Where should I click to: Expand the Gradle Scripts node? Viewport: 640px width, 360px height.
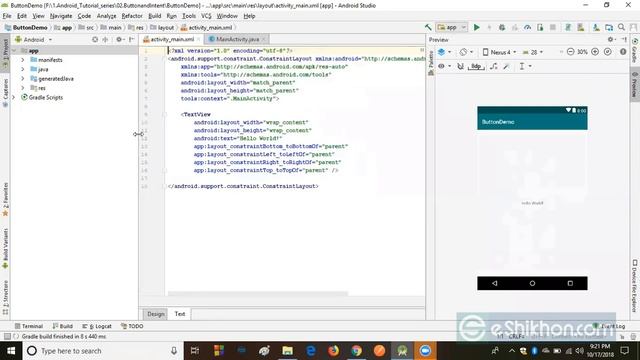14,97
